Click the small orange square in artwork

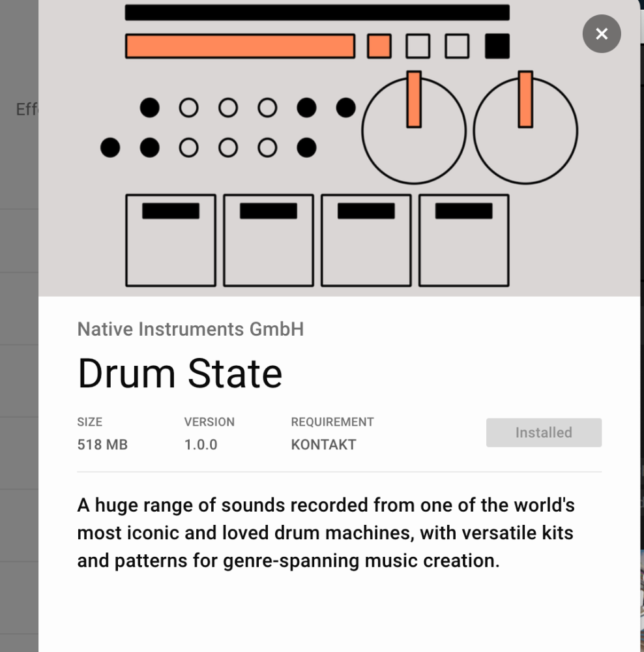click(379, 46)
